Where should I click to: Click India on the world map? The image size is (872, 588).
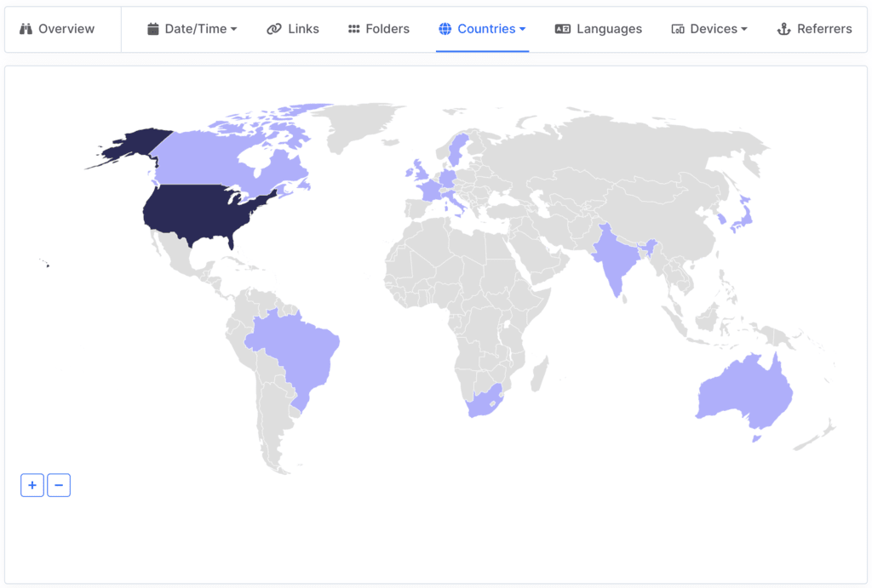tap(614, 258)
